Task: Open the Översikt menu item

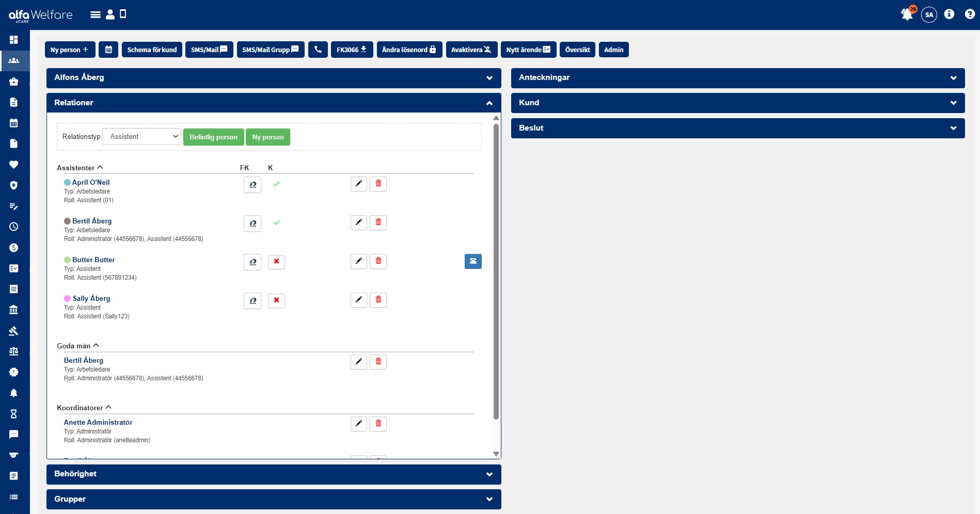Action: click(x=577, y=50)
